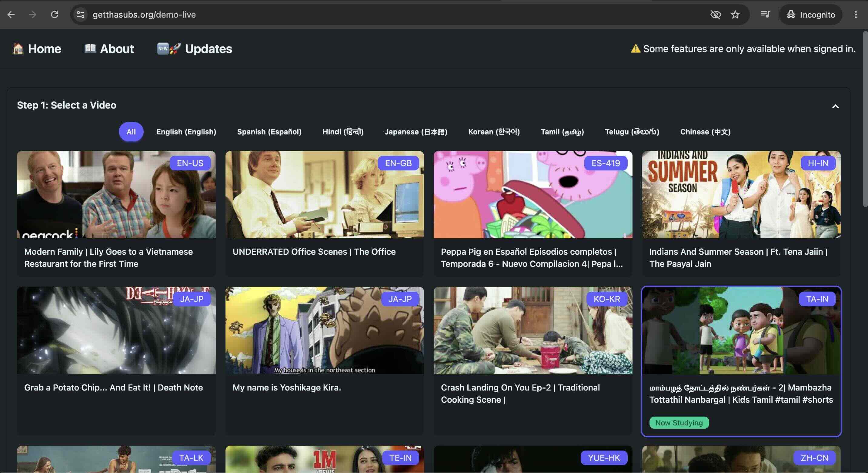This screenshot has width=868, height=473.
Task: Open the Crash Landing On You thumbnail
Action: [533, 330]
